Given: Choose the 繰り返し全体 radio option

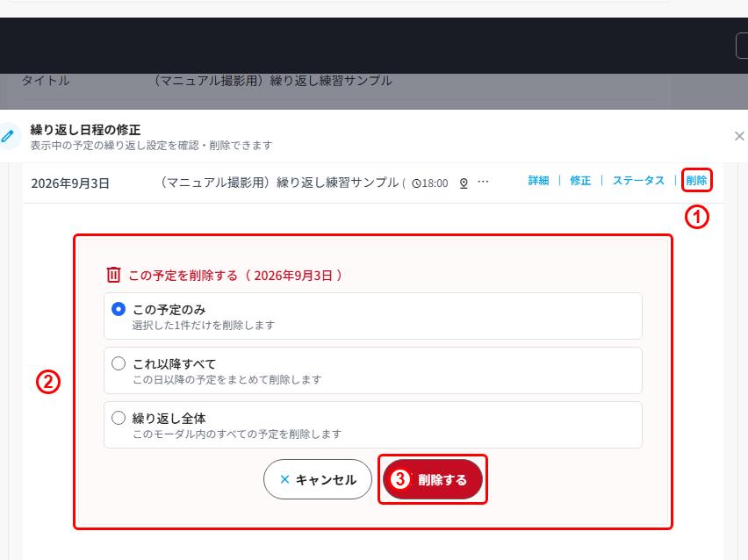Looking at the screenshot, I should 119,418.
